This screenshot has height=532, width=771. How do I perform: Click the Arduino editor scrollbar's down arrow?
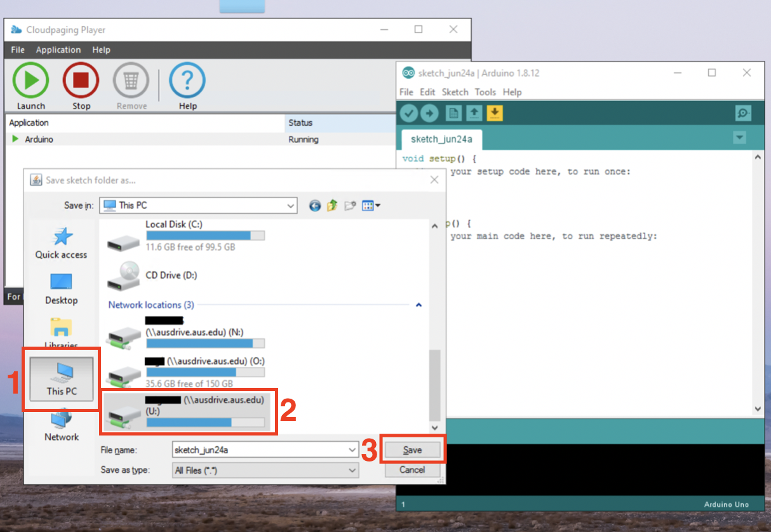pos(758,409)
